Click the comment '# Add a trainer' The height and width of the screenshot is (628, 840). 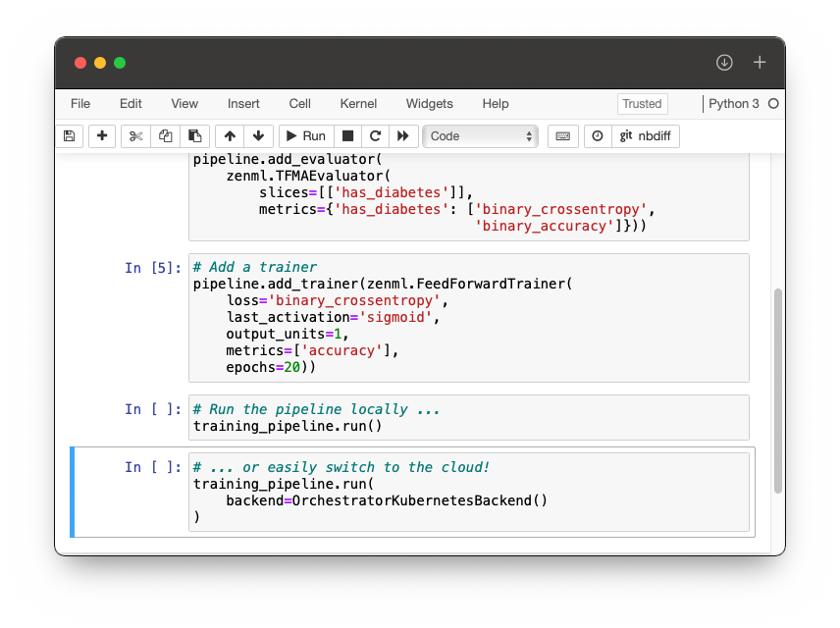click(x=255, y=267)
